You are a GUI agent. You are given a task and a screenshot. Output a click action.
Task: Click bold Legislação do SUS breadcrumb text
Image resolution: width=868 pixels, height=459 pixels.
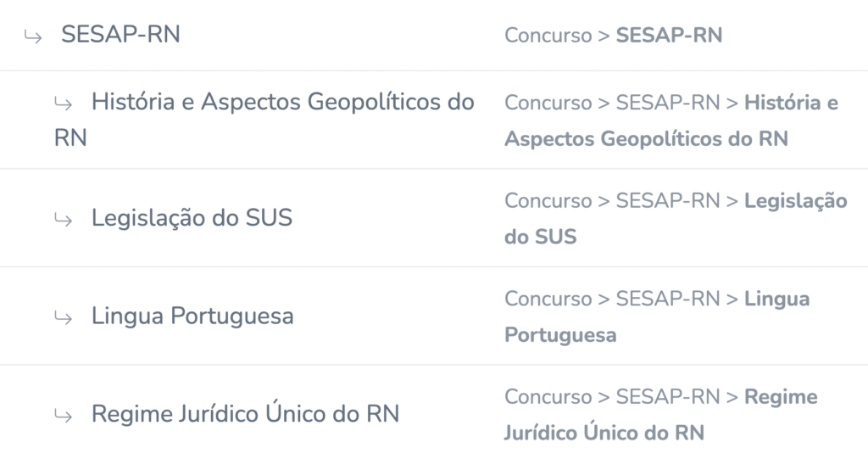pos(676,218)
